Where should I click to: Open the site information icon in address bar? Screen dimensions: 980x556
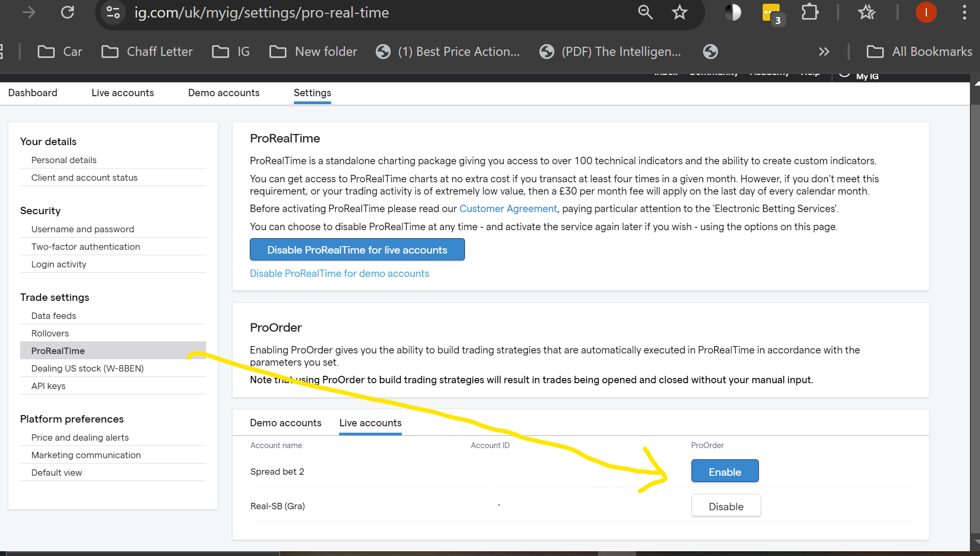point(113,12)
